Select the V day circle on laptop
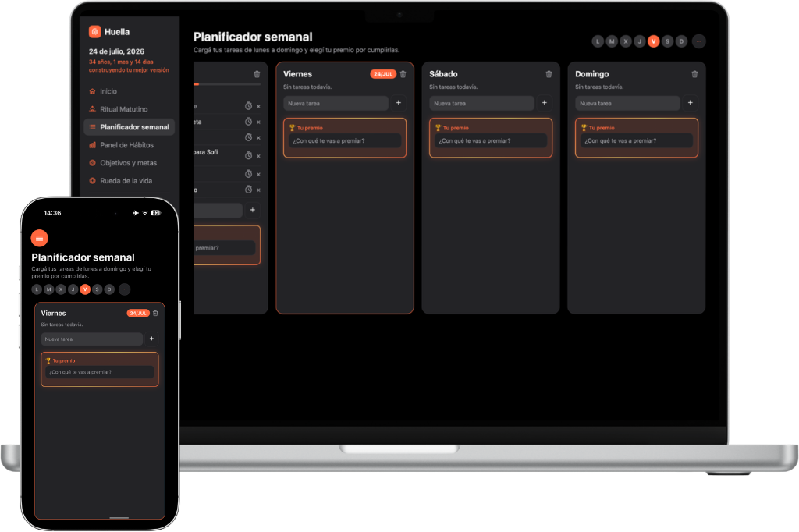 653,41
